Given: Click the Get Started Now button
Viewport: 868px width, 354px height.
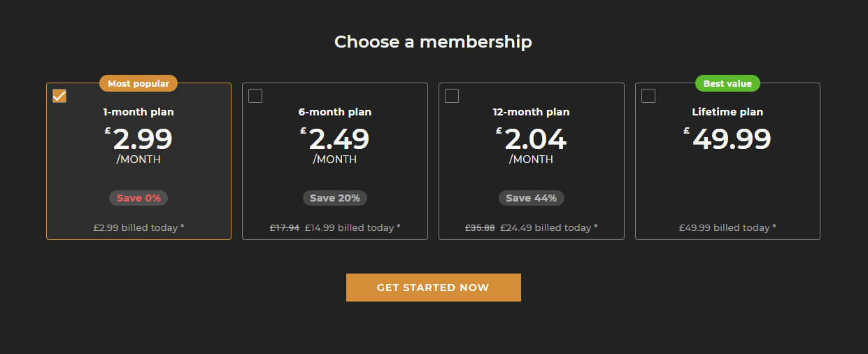Looking at the screenshot, I should (433, 288).
